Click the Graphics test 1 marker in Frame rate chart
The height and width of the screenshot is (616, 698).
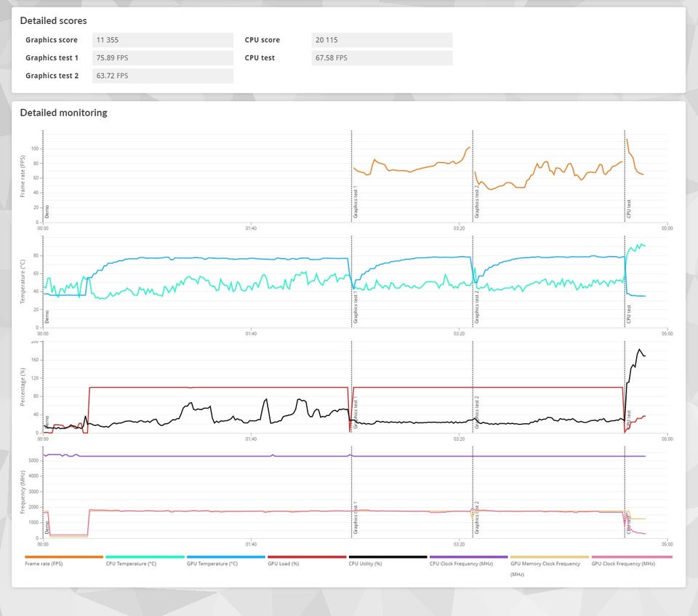[356, 202]
